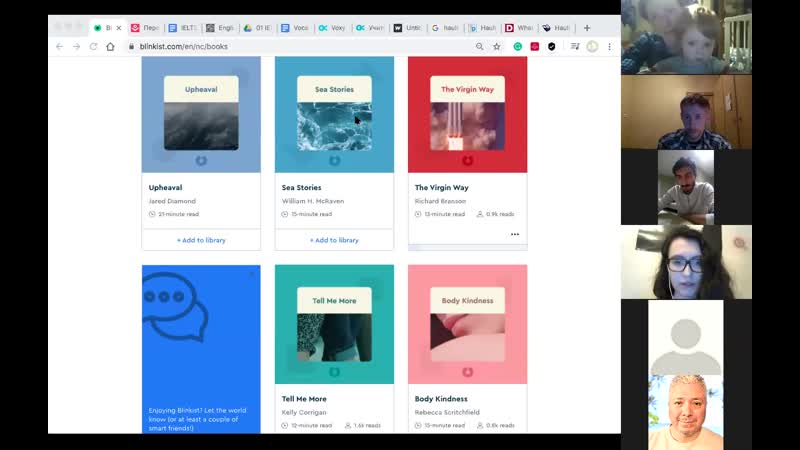Close the active Blinkist tab
Image resolution: width=800 pixels, height=450 pixels.
[x=119, y=28]
